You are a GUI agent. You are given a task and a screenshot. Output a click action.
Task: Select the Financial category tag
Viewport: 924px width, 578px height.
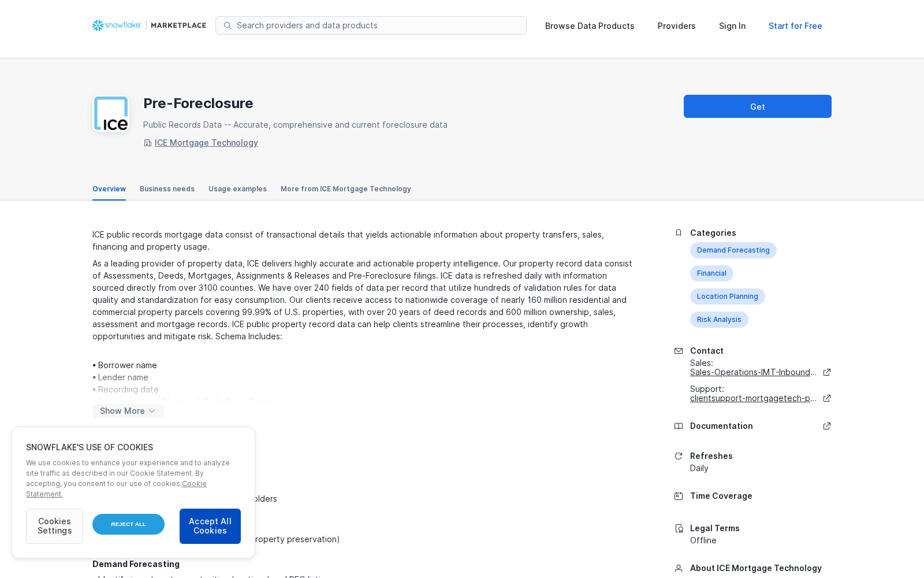click(711, 273)
